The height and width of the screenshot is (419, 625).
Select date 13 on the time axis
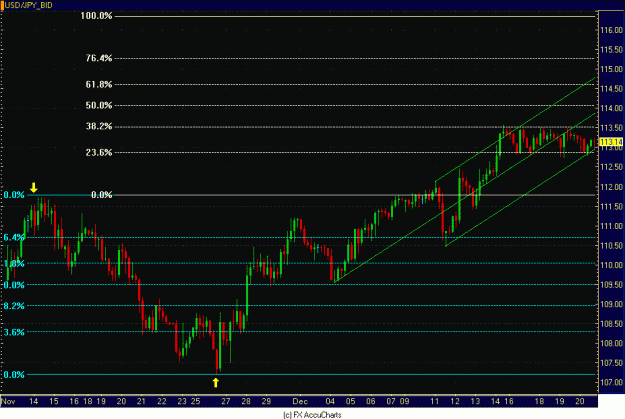(476, 401)
